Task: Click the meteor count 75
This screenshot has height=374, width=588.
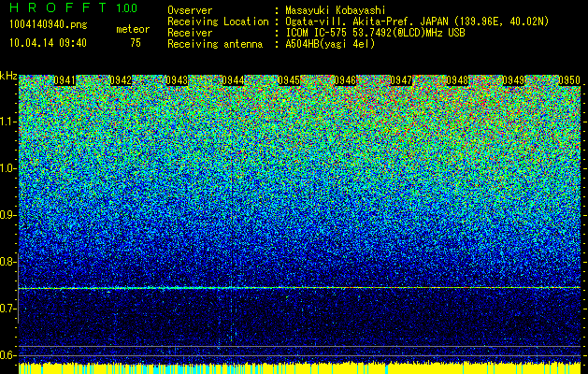Action: [x=136, y=43]
